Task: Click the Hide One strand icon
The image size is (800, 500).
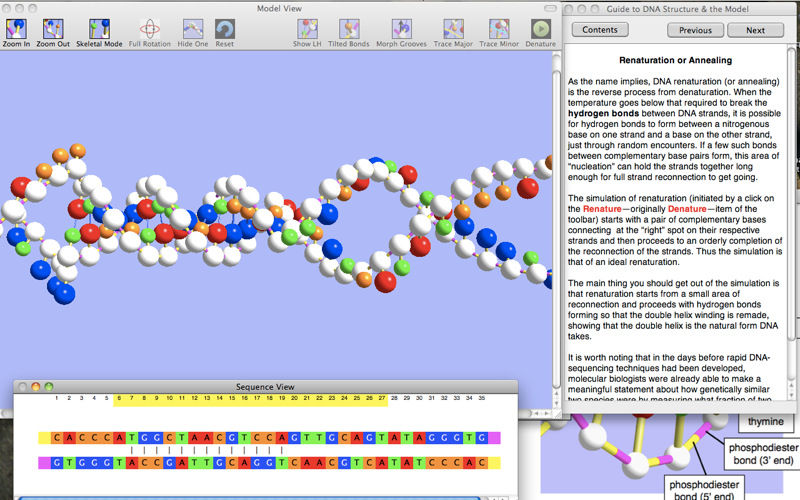Action: point(193,30)
